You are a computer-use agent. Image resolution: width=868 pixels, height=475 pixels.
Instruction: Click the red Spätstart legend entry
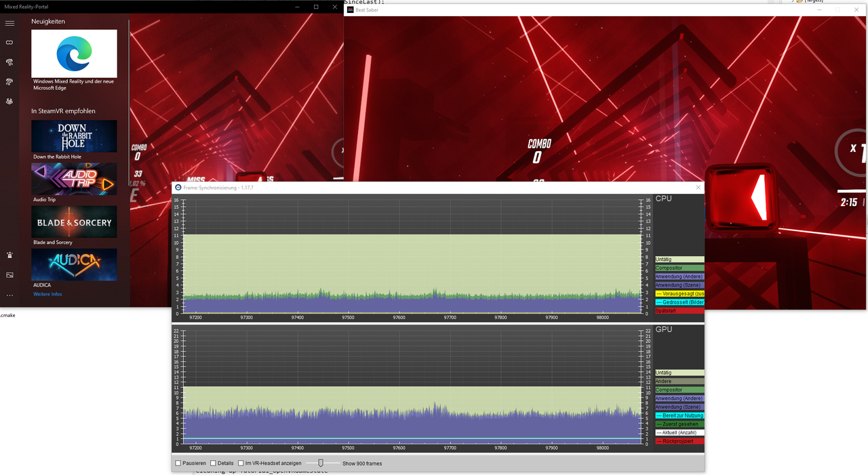679,310
